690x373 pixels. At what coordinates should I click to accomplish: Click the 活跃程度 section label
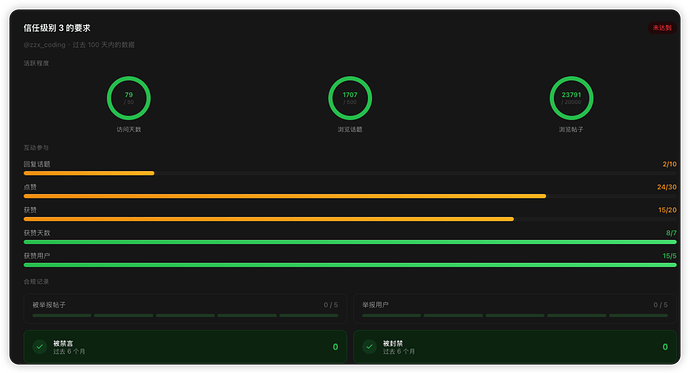point(36,63)
